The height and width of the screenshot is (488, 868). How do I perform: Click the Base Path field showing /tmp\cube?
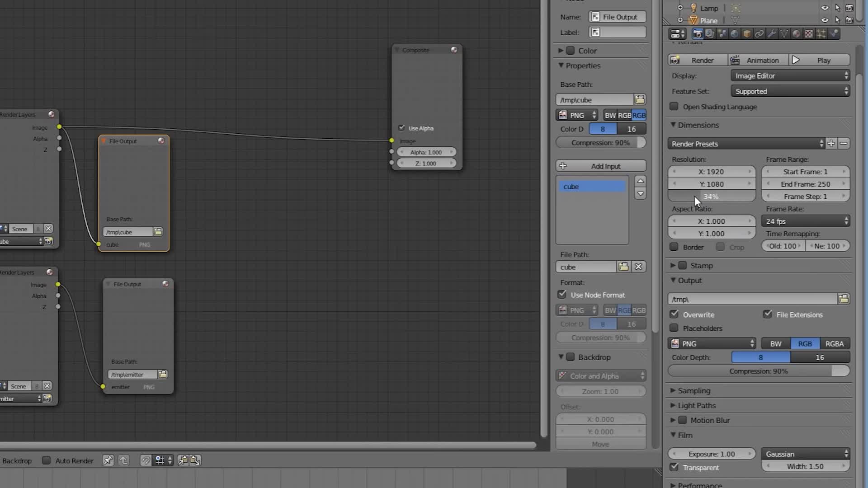tap(594, 99)
